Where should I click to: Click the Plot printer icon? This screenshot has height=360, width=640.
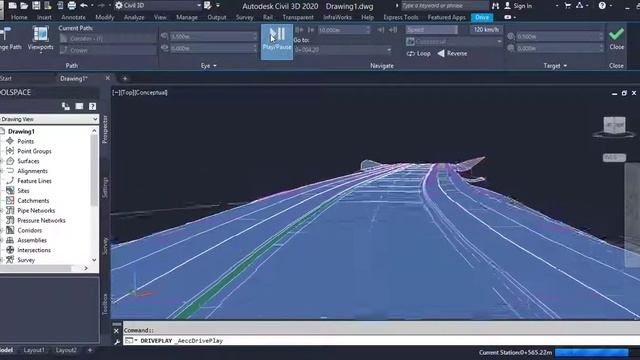72,6
